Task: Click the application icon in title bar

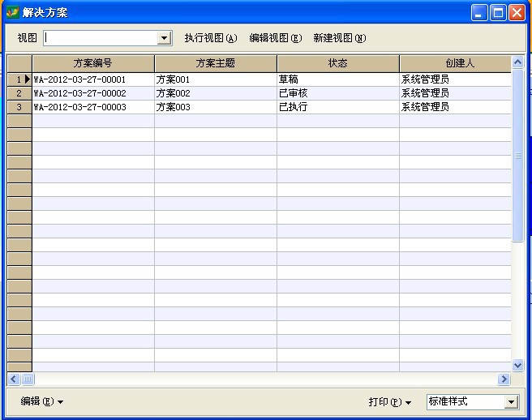Action: tap(12, 12)
